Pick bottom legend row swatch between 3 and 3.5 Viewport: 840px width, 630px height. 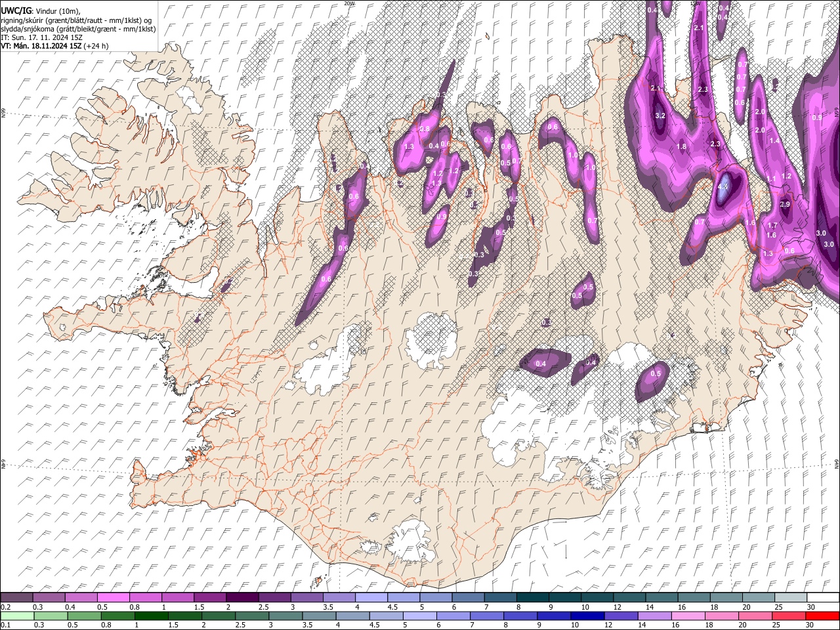pyautogui.click(x=286, y=616)
